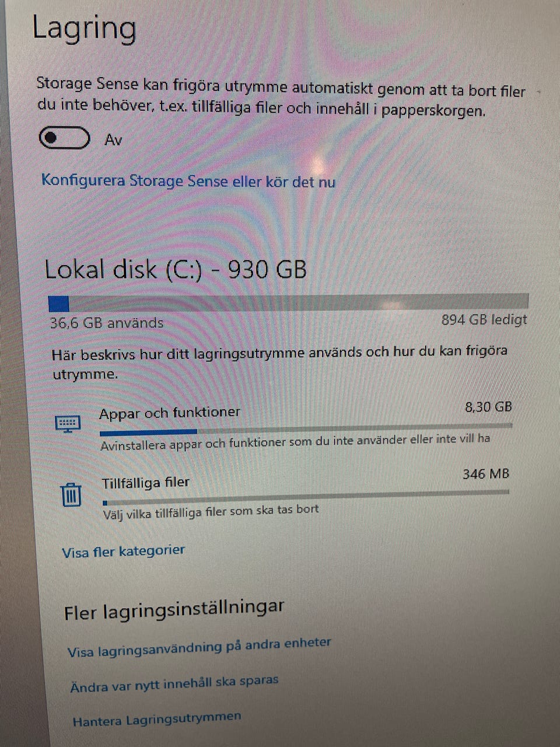The height and width of the screenshot is (747, 560).
Task: Click Visa fler kategorier link
Action: coord(123,551)
